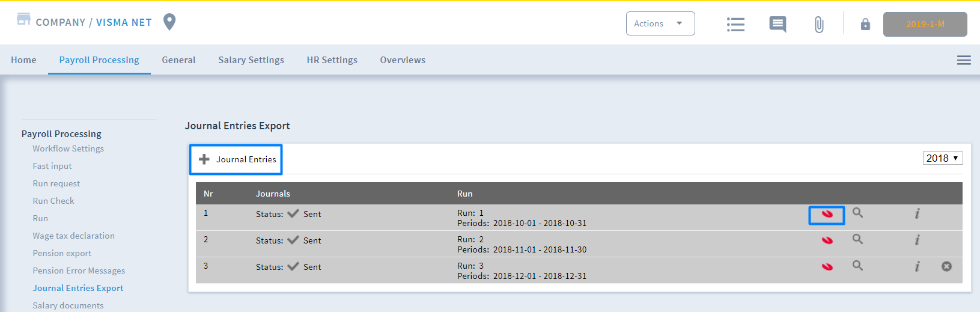The height and width of the screenshot is (312, 980).
Task: Show info for journal entry 3
Action: pos(917,266)
